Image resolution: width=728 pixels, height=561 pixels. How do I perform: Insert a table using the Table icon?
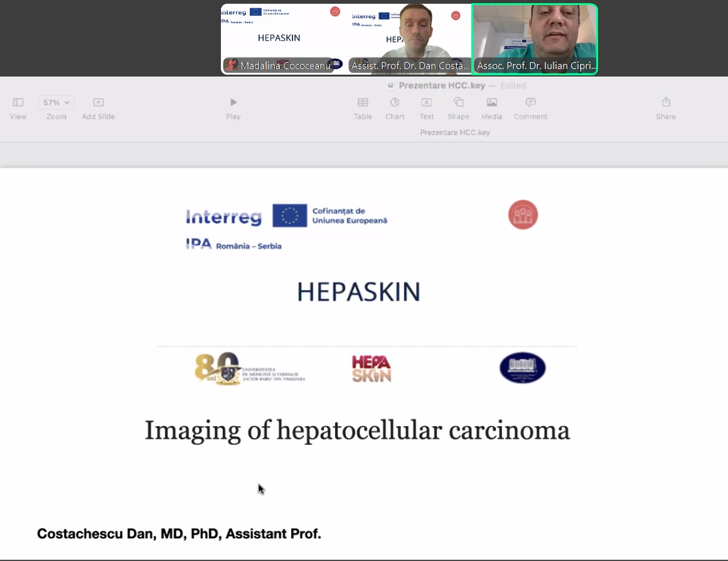363,102
